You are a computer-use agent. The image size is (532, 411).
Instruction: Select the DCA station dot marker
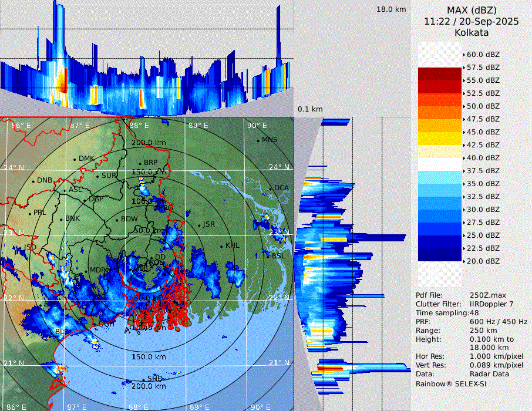[x=271, y=189]
